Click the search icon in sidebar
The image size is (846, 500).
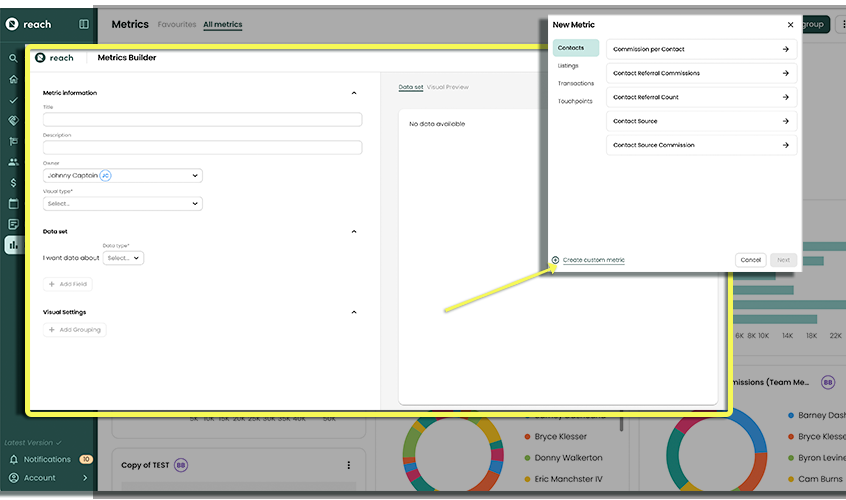coord(13,58)
